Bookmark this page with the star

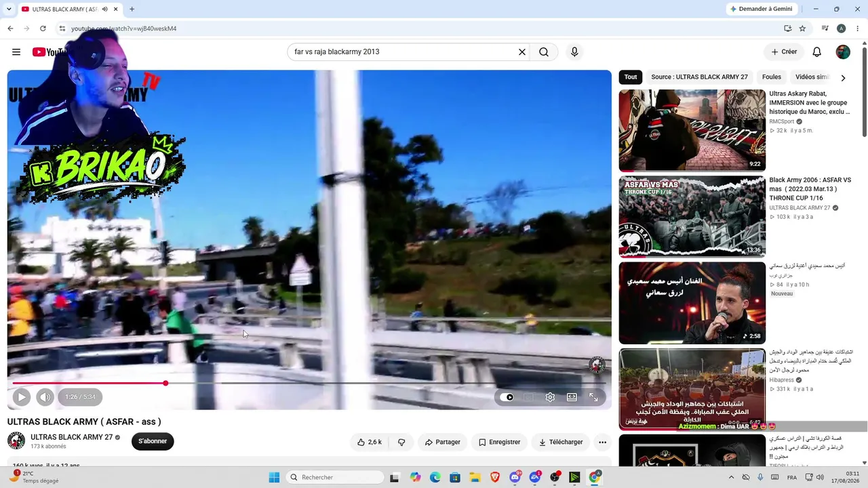(x=802, y=28)
